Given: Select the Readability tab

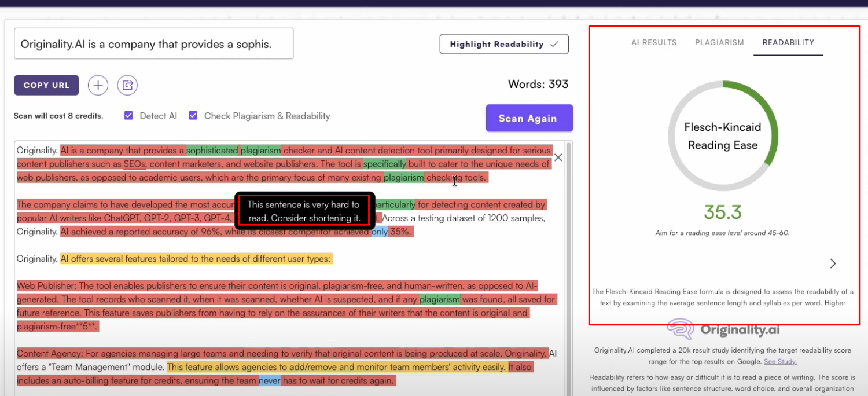Looking at the screenshot, I should (x=788, y=42).
